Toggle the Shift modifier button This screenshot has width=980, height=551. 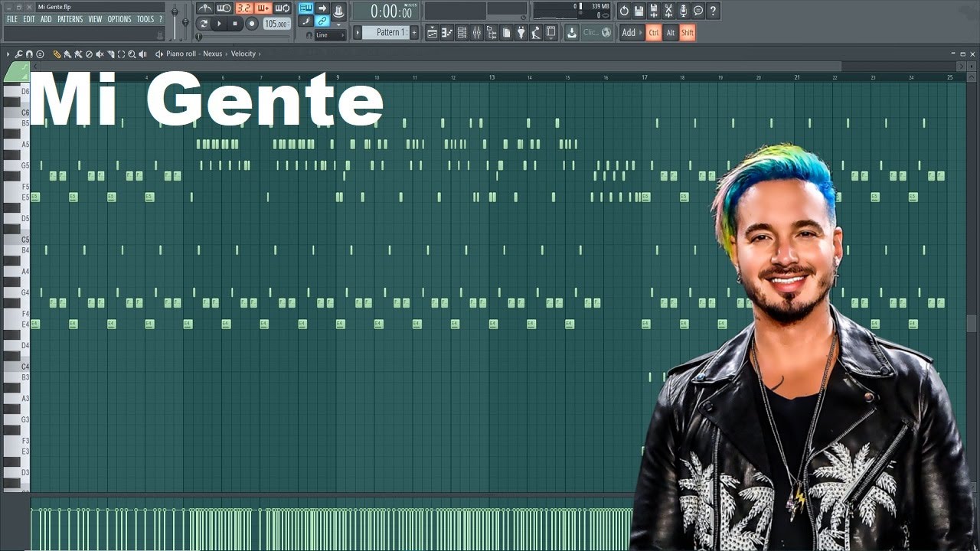click(x=688, y=32)
